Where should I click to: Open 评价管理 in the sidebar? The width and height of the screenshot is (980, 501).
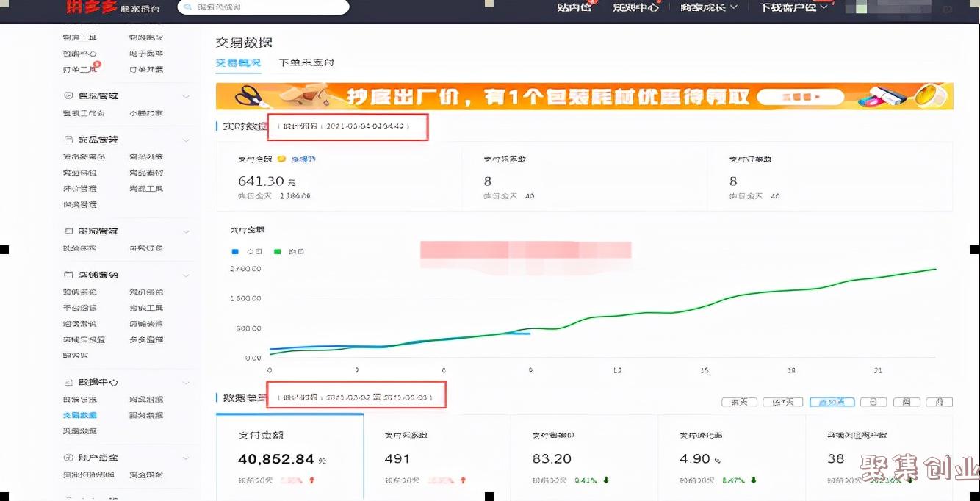click(x=80, y=189)
